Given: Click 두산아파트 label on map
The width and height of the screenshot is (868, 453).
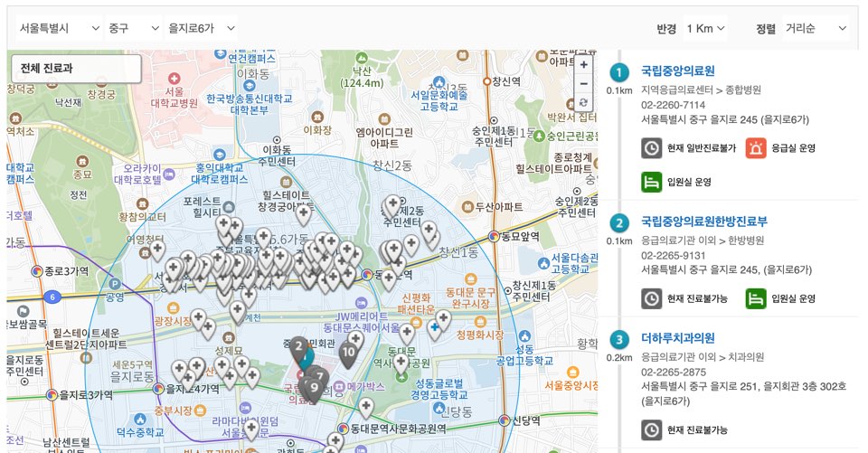Looking at the screenshot, I should pyautogui.click(x=499, y=207).
